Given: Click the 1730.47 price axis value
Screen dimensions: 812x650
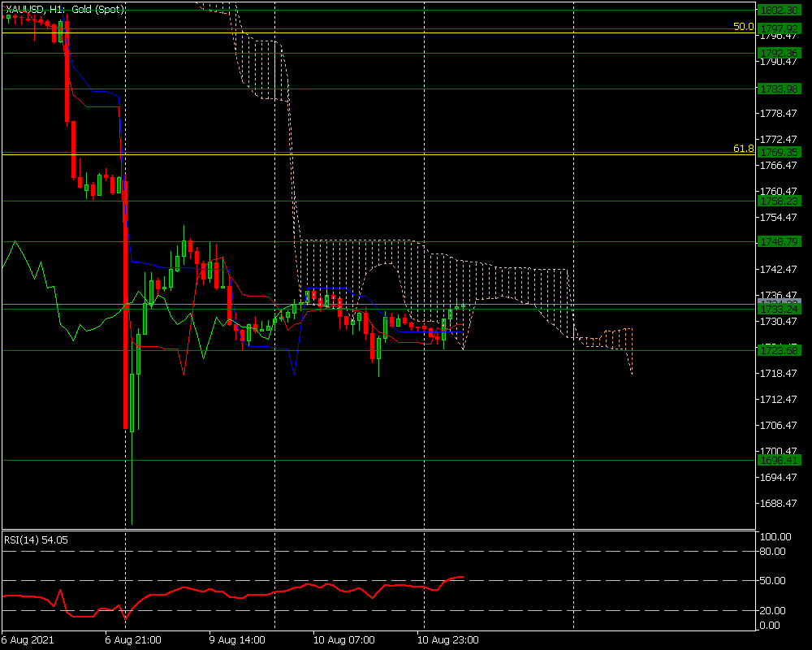Looking at the screenshot, I should click(x=779, y=322).
